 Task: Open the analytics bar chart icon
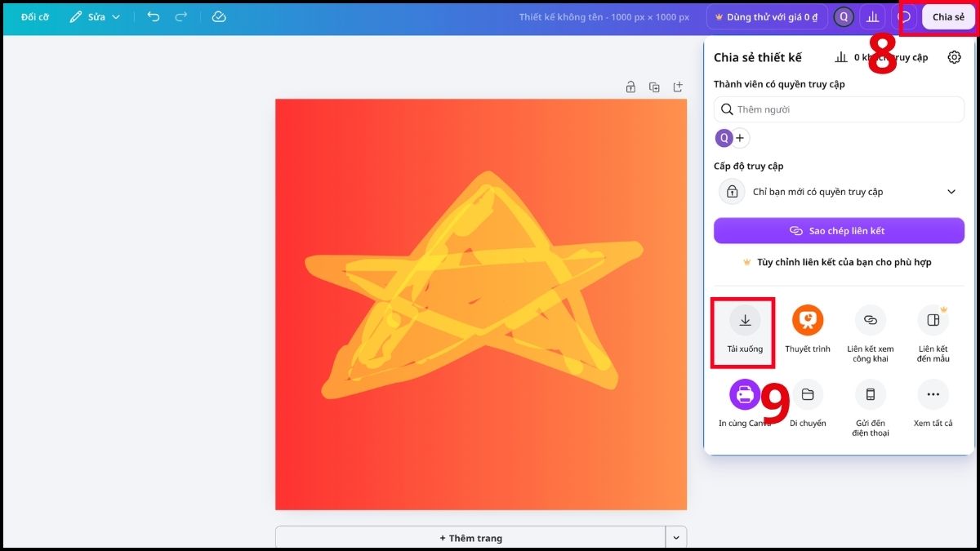coord(873,16)
